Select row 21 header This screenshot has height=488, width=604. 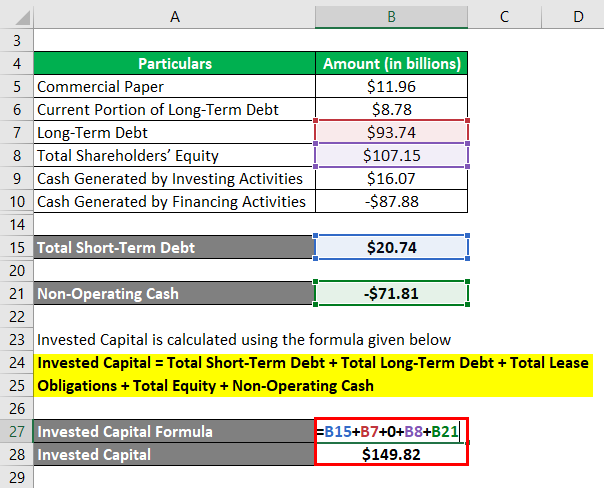point(16,294)
